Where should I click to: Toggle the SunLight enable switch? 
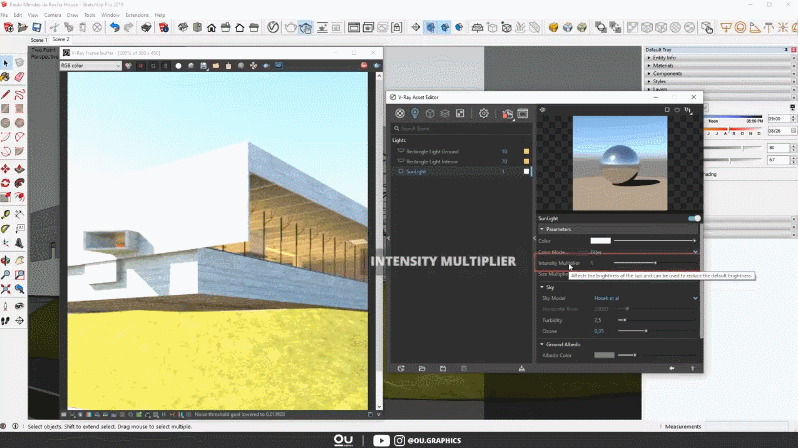pos(694,218)
